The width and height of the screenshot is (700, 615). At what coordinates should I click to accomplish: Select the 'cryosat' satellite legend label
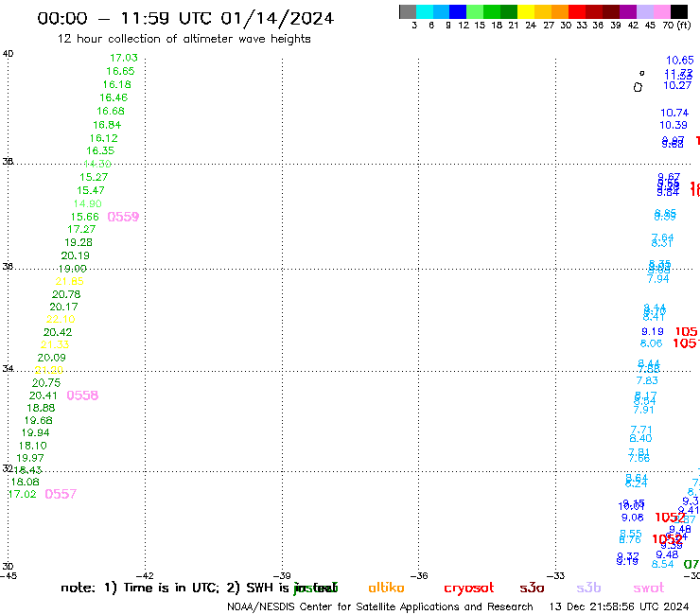pyautogui.click(x=469, y=588)
